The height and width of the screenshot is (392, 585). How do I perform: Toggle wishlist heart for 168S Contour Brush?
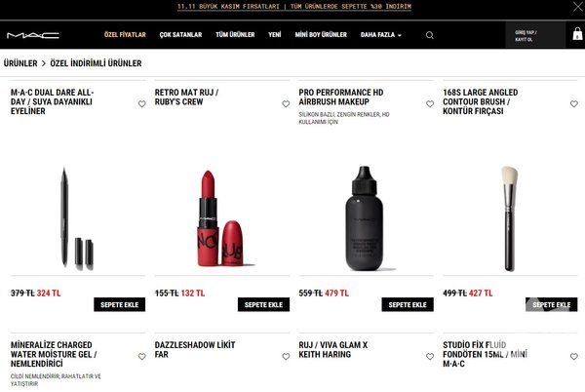click(574, 104)
